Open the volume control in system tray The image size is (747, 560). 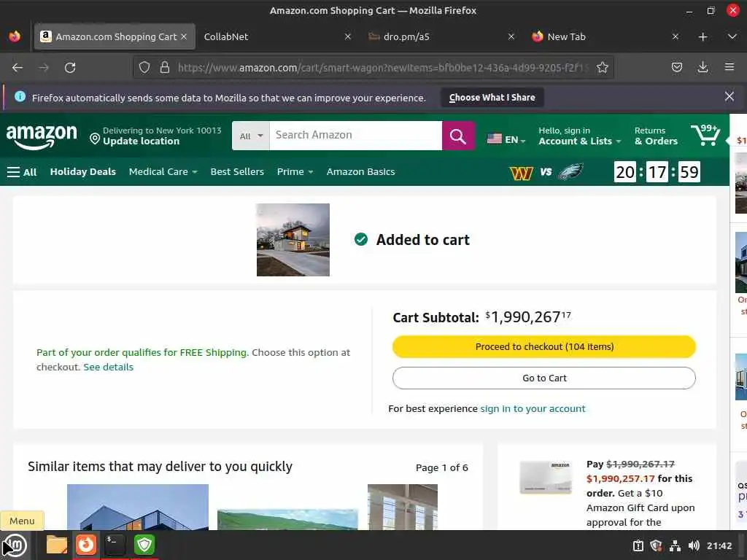pos(694,545)
